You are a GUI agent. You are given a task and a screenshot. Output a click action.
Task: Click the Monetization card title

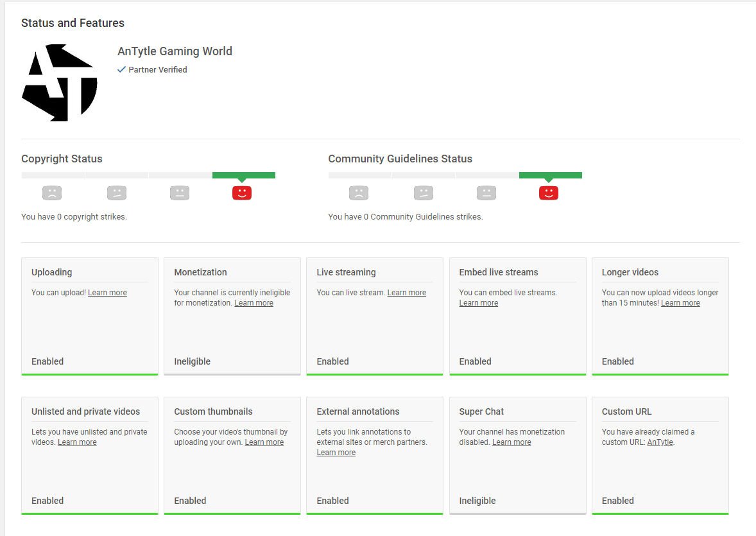(201, 272)
